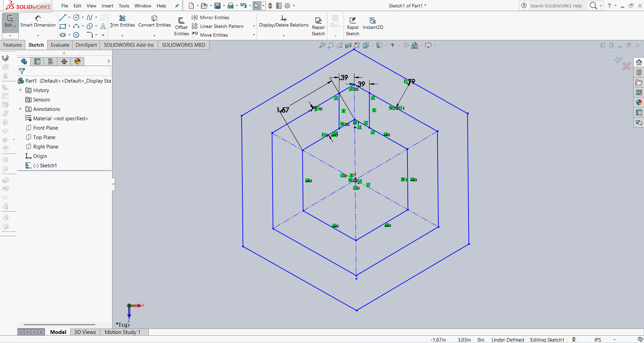644x343 pixels.
Task: Expand manager tabs with right chevron
Action: [x=108, y=61]
